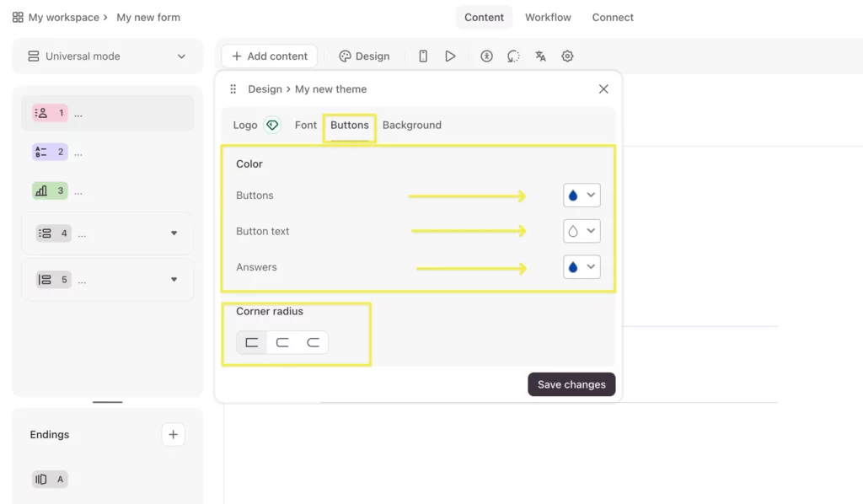Go to My workspace breadcrumb
Screen dimensions: 863x504
click(x=64, y=18)
